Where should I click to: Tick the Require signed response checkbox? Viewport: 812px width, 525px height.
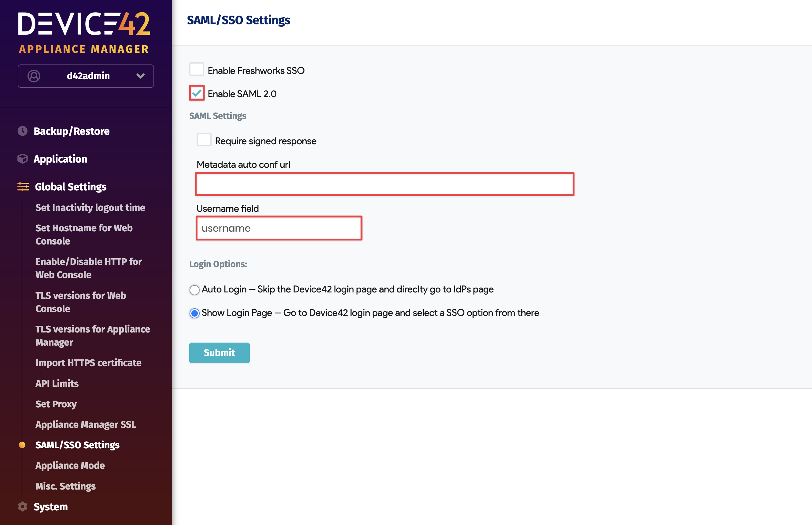[x=204, y=140]
